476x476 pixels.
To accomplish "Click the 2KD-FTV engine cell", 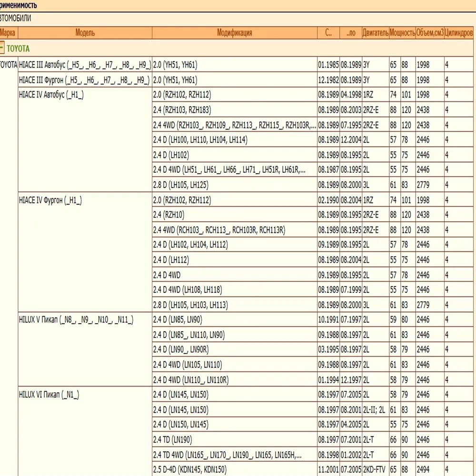I will pos(375,469).
